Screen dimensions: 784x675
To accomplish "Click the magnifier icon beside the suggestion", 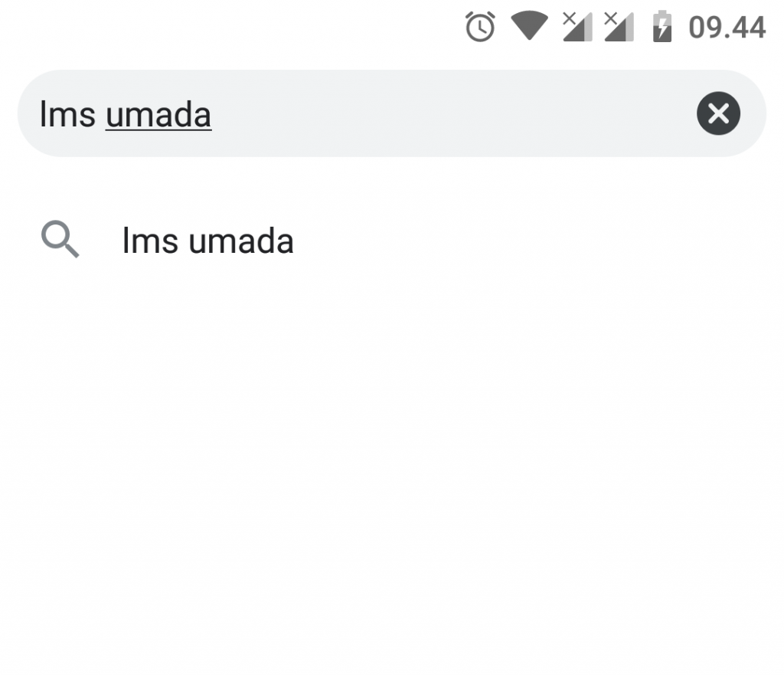I will (60, 239).
